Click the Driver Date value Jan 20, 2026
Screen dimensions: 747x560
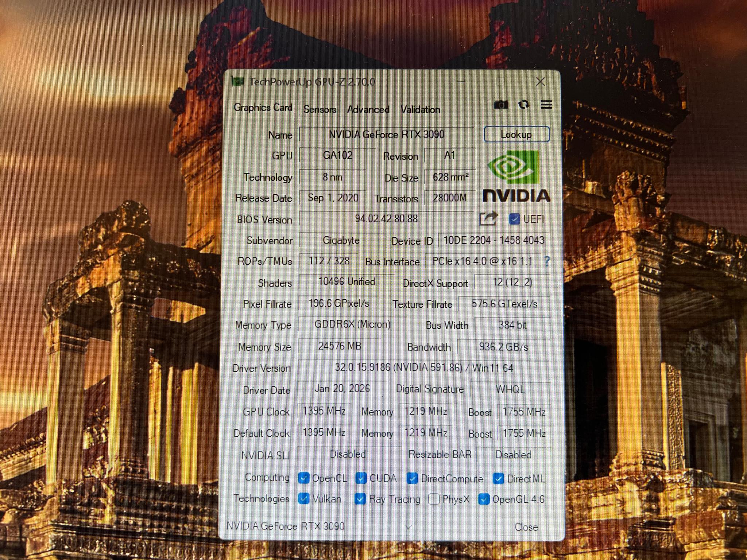coord(342,389)
